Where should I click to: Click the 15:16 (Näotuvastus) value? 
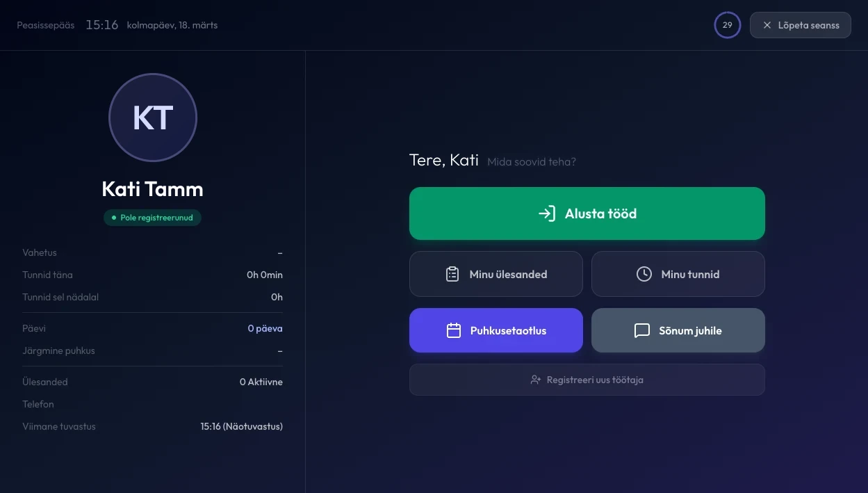242,426
